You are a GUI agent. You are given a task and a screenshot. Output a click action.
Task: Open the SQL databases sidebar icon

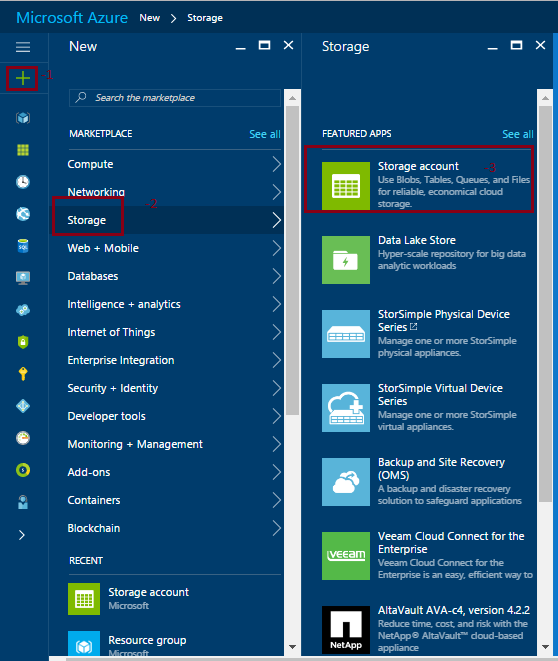click(23, 246)
